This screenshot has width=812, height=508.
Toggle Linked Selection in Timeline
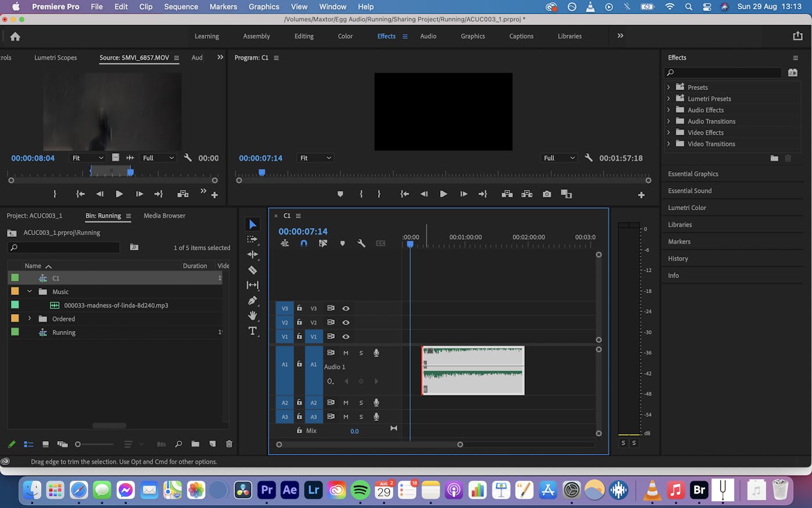[x=323, y=243]
